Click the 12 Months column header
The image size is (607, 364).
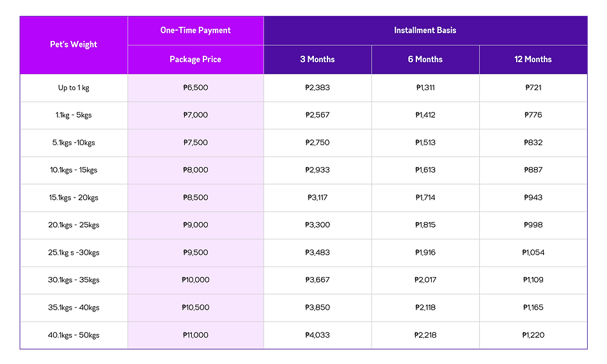(x=533, y=59)
